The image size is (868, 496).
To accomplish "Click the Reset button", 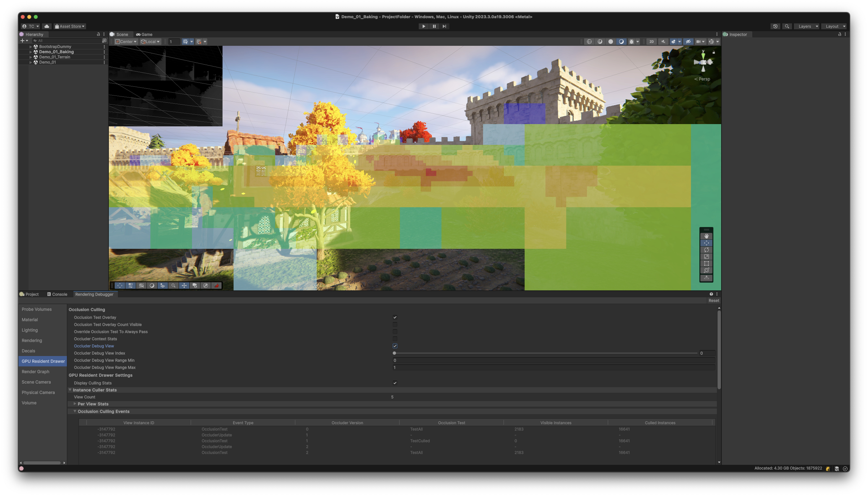I will 713,300.
